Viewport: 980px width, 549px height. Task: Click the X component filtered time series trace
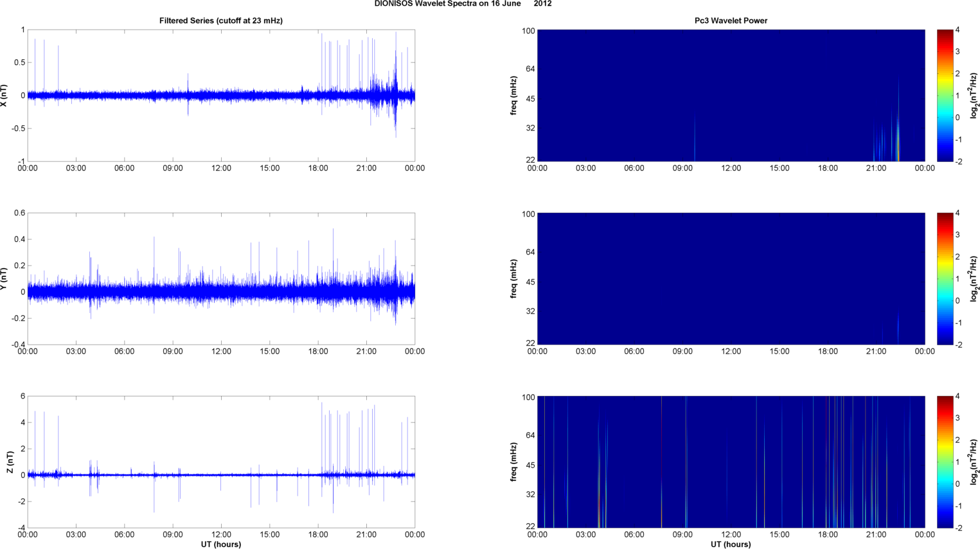click(x=221, y=95)
